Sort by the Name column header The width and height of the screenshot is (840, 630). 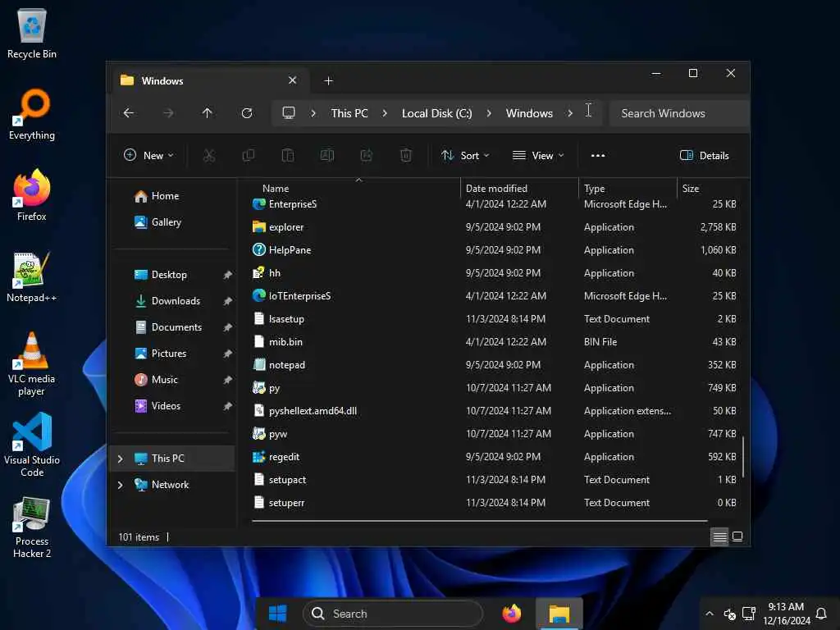(276, 189)
